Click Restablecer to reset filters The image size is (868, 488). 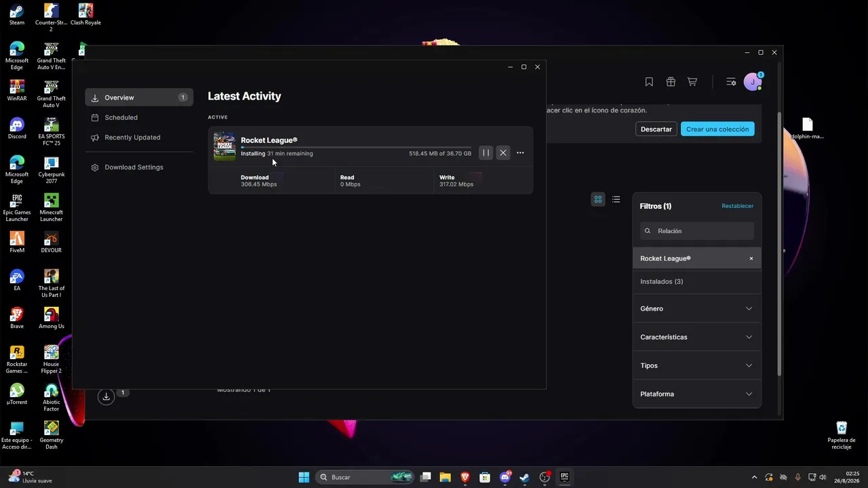pyautogui.click(x=737, y=206)
